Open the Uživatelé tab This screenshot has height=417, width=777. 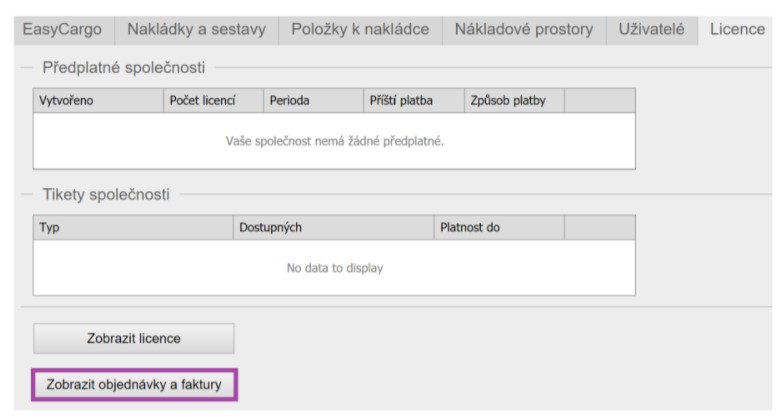(651, 30)
